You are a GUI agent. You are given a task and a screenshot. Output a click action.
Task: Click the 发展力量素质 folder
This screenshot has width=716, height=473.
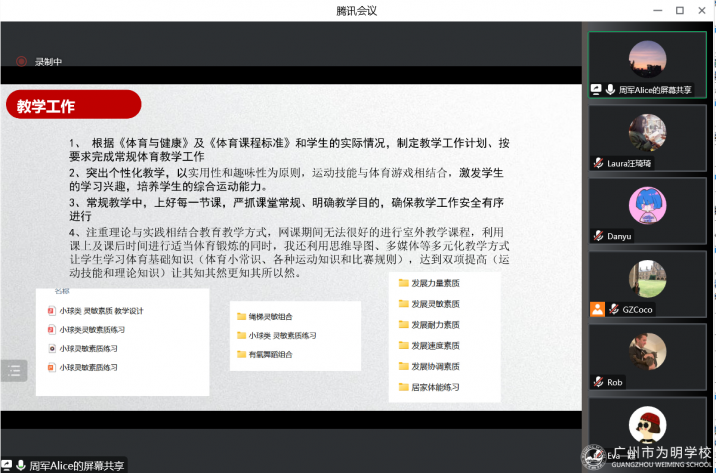click(x=429, y=283)
